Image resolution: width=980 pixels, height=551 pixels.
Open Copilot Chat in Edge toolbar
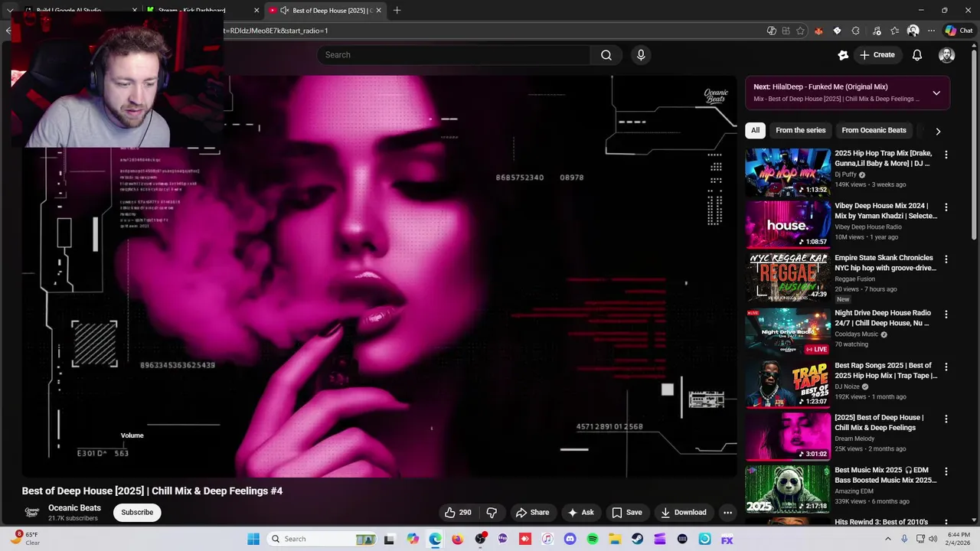pos(958,31)
